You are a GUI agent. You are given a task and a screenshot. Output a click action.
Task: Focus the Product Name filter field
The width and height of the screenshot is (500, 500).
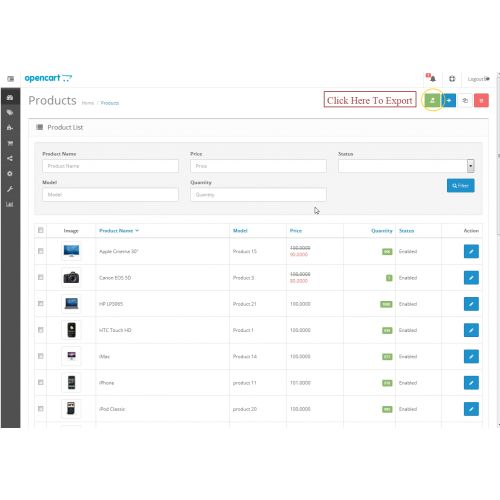pyautogui.click(x=110, y=166)
